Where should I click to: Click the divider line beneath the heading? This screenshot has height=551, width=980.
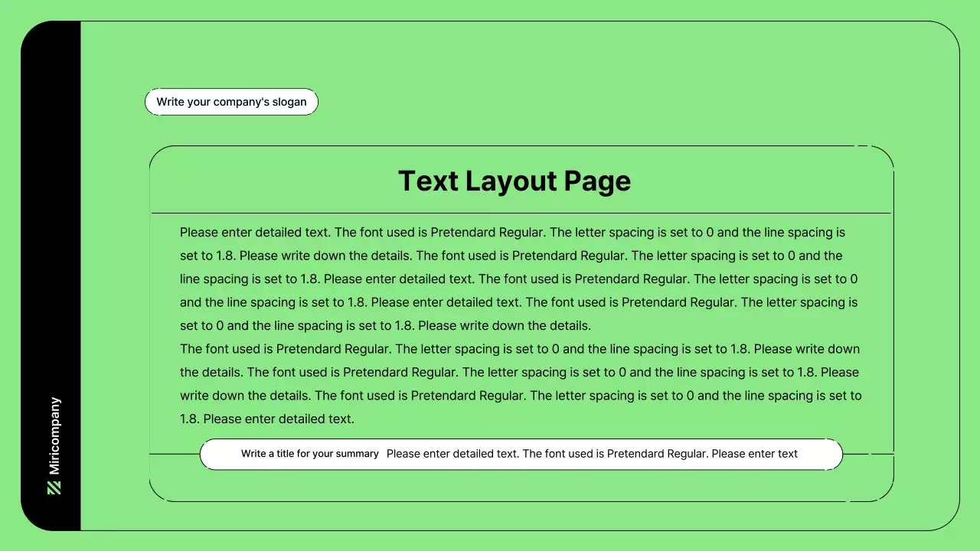click(x=521, y=213)
